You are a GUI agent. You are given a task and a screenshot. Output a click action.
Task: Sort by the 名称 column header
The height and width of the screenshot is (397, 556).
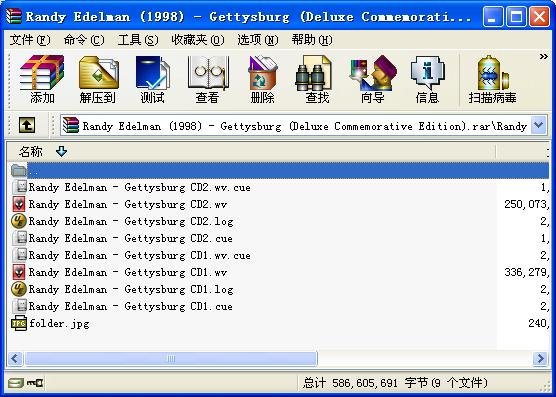251,152
